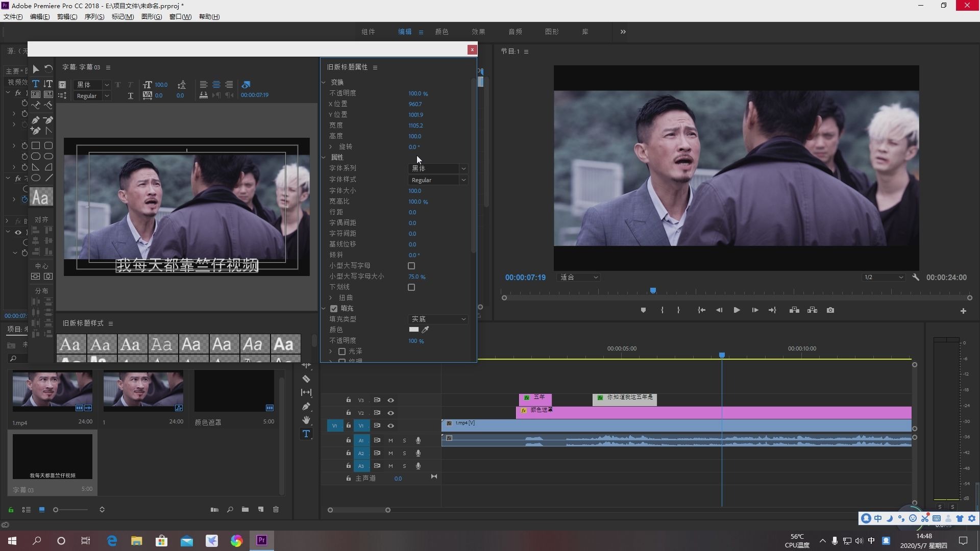This screenshot has width=980, height=551.
Task: Select the Razor tool beside the timeline
Action: [x=306, y=379]
